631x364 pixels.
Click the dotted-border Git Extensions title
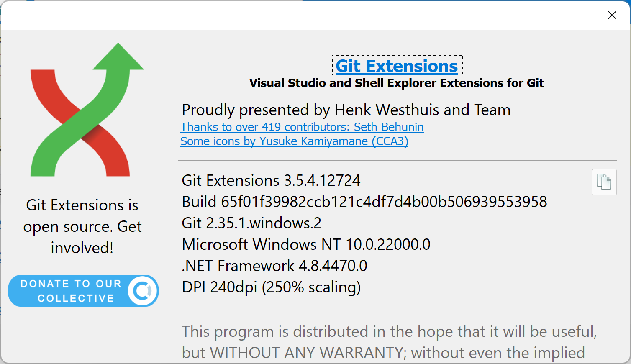click(396, 66)
